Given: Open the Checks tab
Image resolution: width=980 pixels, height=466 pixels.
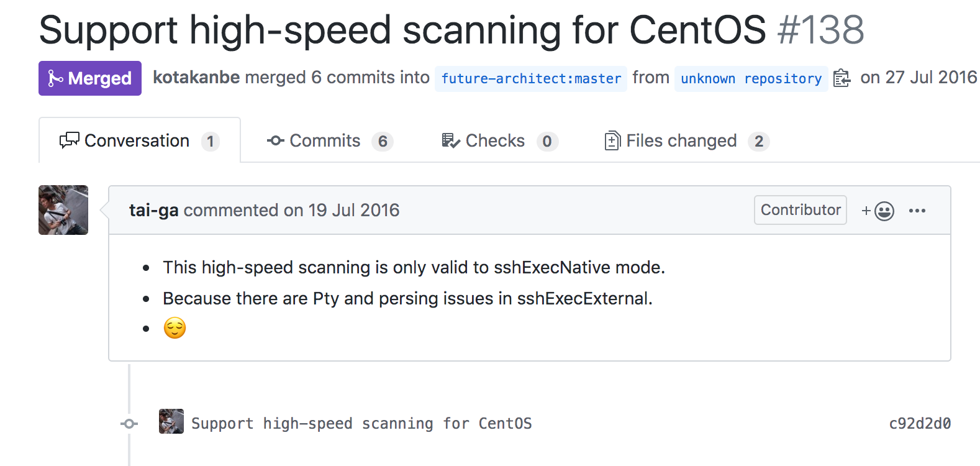Looking at the screenshot, I should pos(499,141).
